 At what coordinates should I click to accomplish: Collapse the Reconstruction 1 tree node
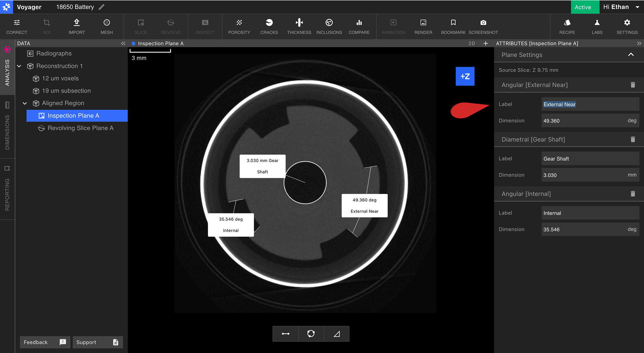click(x=19, y=66)
